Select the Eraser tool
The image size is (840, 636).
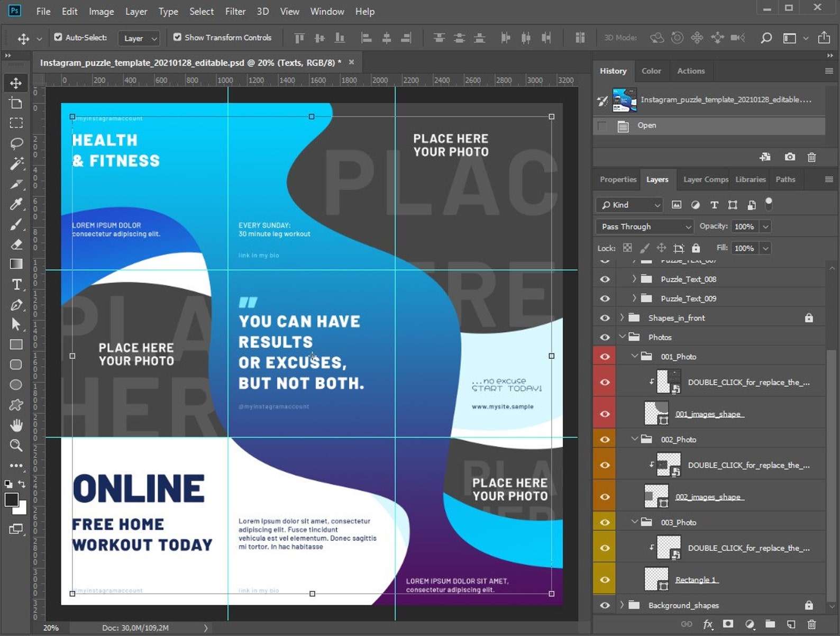pyautogui.click(x=16, y=244)
